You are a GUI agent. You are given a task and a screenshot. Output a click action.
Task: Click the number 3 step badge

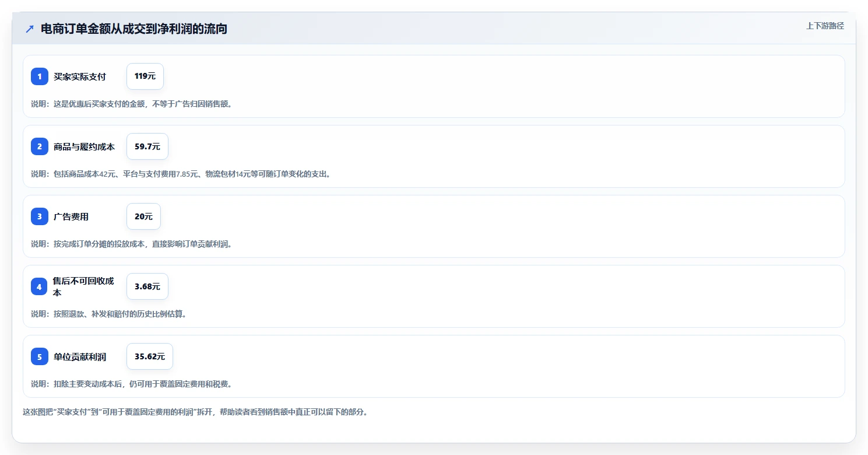coord(40,216)
